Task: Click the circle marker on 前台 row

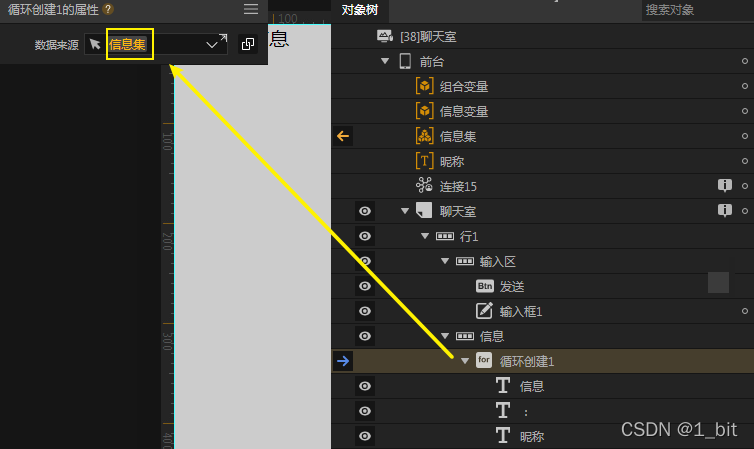Action: coord(744,61)
